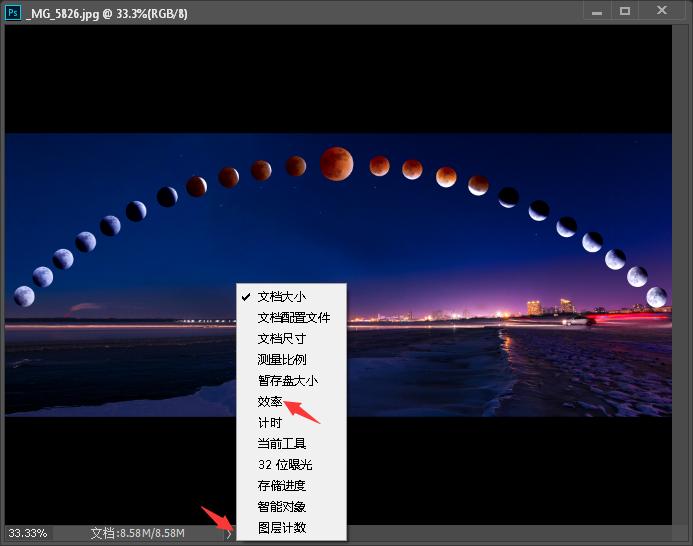
Task: Select 存储进度 from the menu
Action: tap(281, 486)
